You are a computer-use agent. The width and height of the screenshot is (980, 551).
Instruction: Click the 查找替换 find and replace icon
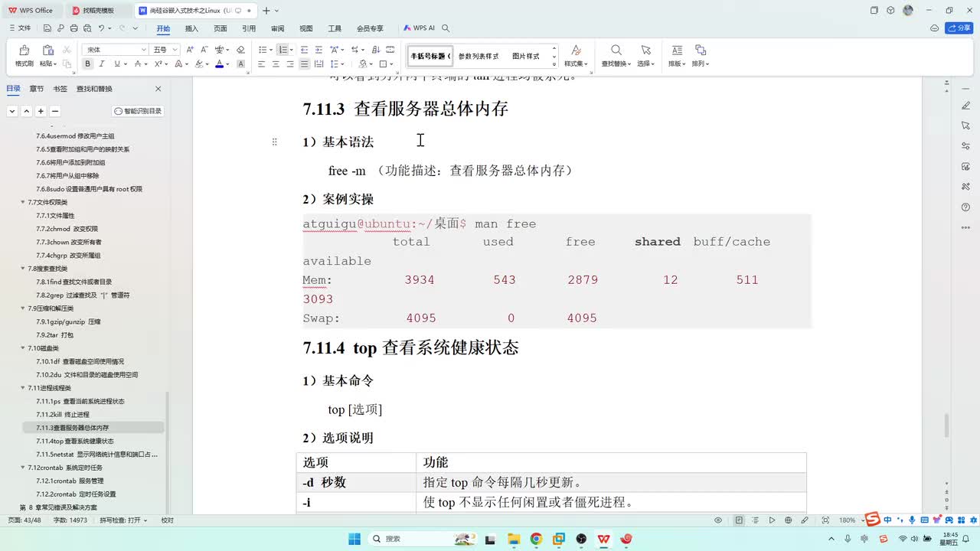click(616, 51)
